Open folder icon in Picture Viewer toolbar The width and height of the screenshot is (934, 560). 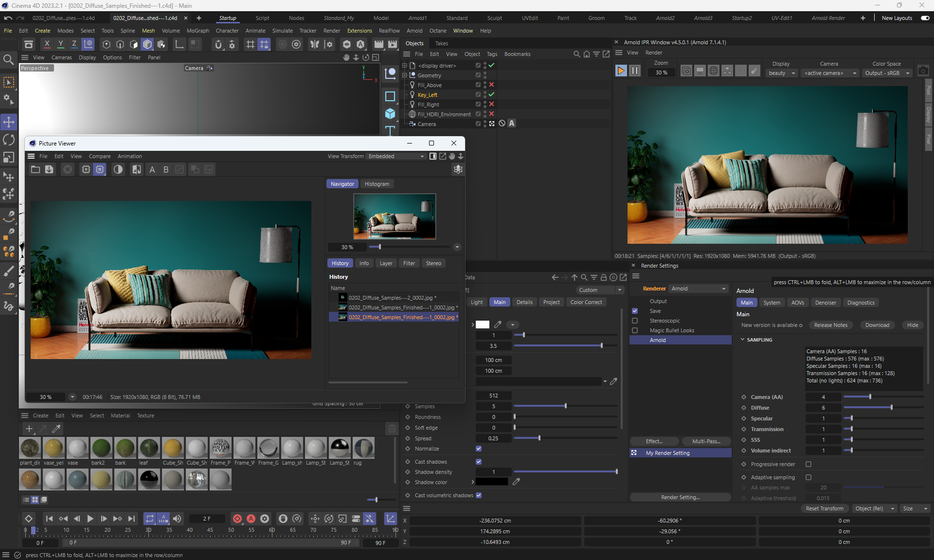coord(36,169)
